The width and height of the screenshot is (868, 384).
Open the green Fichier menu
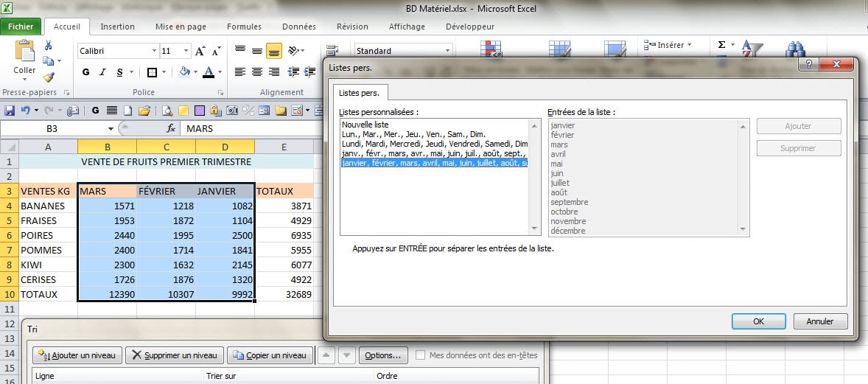[21, 27]
